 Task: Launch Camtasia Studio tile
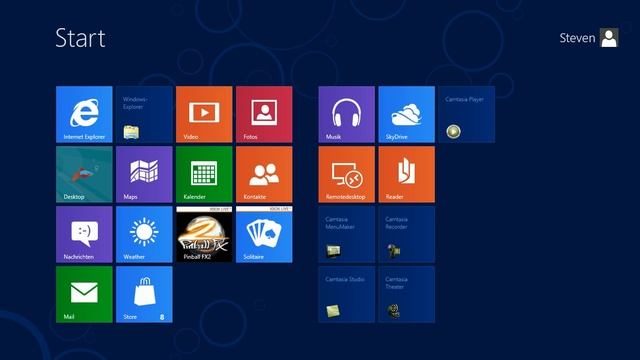pos(347,294)
